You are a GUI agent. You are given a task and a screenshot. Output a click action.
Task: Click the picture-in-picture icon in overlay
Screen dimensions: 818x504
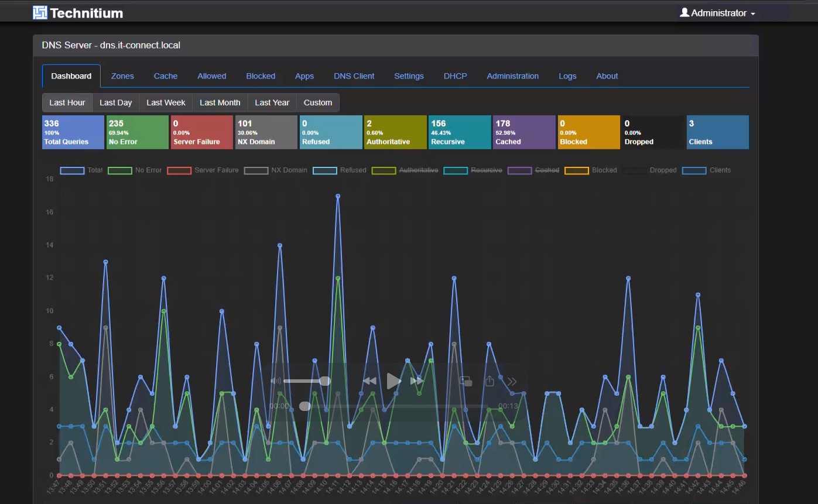pos(466,381)
